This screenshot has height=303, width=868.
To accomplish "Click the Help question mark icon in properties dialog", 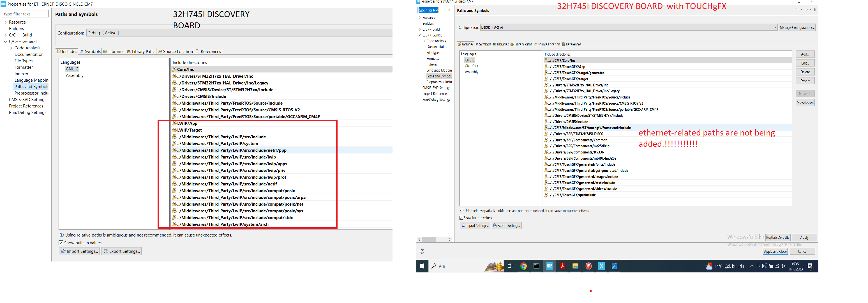I will (422, 251).
